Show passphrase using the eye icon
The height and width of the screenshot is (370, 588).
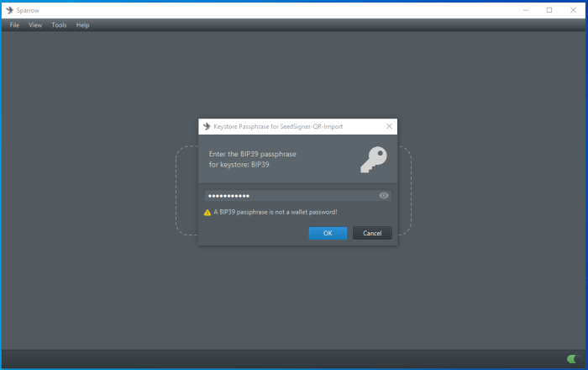pyautogui.click(x=384, y=195)
